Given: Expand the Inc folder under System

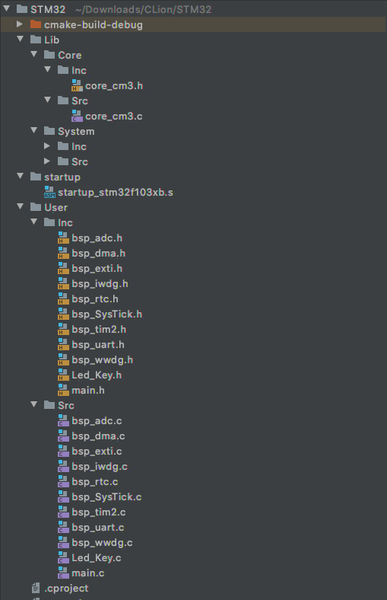Looking at the screenshot, I should 47,146.
